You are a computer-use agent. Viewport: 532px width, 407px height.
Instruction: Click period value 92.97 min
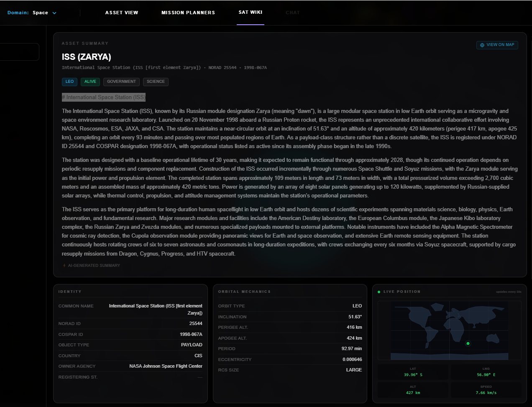coord(352,348)
